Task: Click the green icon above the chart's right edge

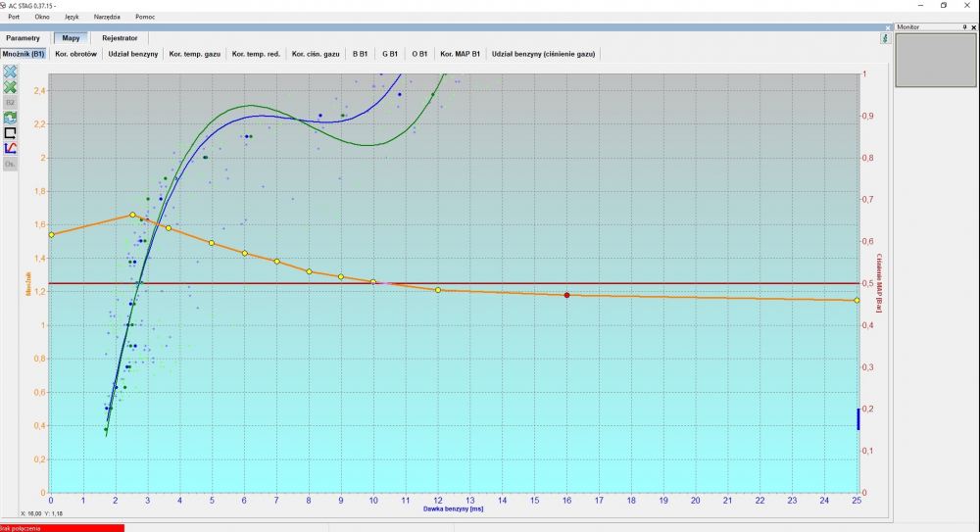Action: click(885, 38)
